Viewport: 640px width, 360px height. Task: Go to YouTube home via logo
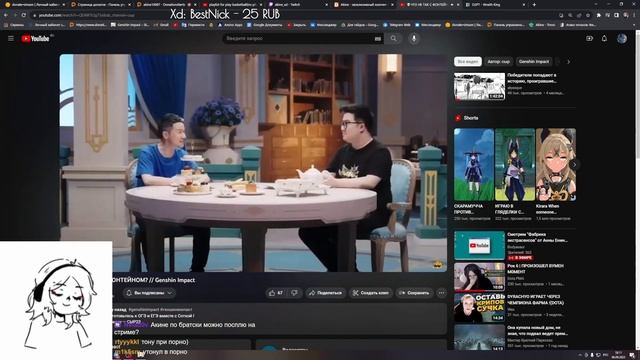pyautogui.click(x=36, y=38)
